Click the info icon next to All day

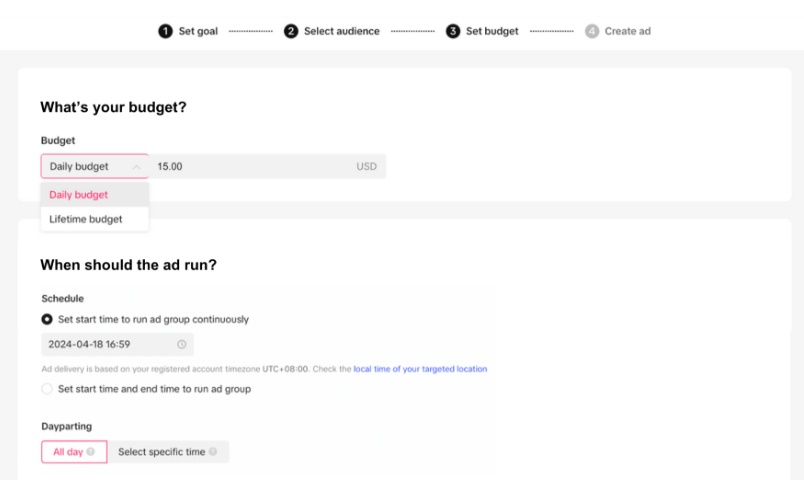[x=91, y=452]
